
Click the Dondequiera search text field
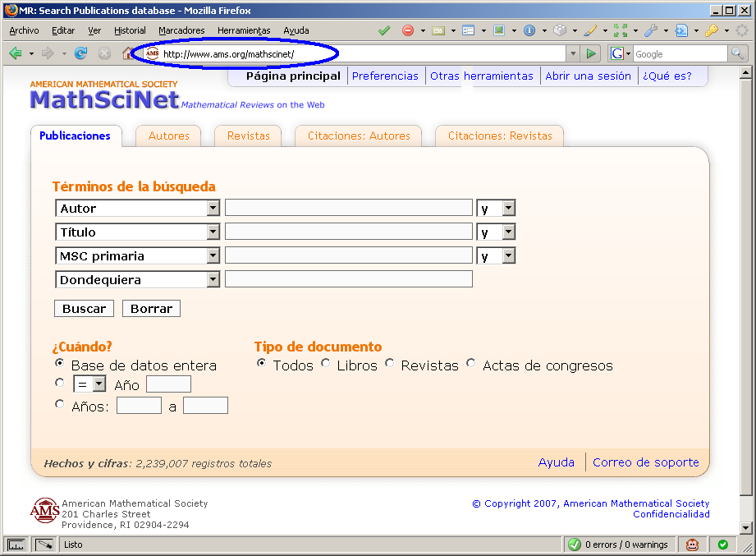pyautogui.click(x=348, y=280)
